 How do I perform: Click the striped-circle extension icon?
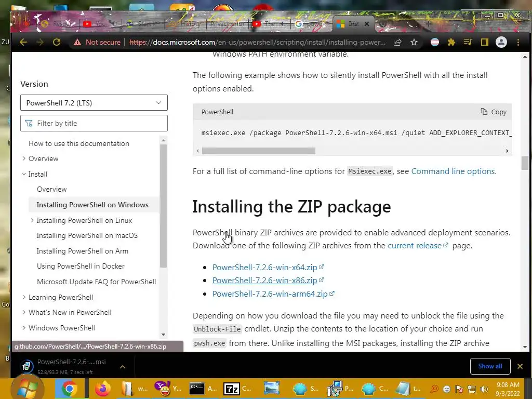pyautogui.click(x=435, y=42)
